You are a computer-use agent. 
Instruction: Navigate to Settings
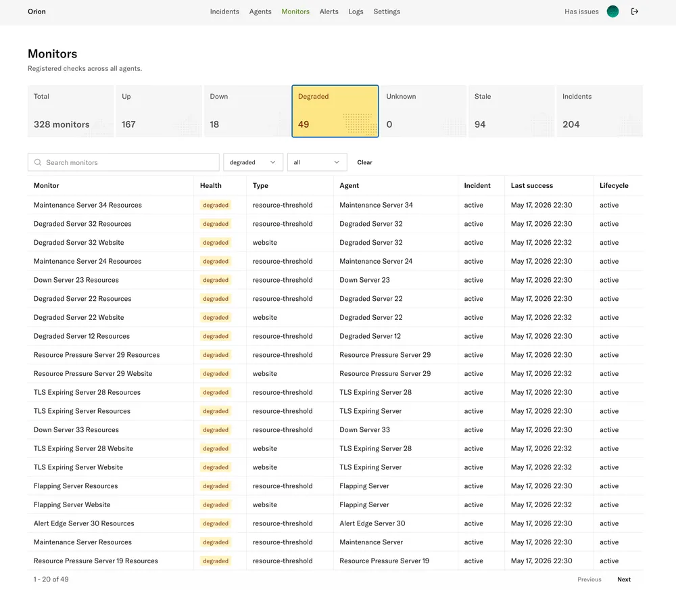pos(387,11)
